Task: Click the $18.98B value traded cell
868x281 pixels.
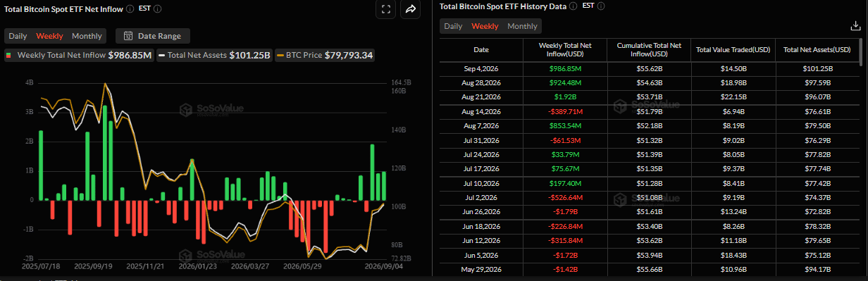Action: click(x=733, y=82)
